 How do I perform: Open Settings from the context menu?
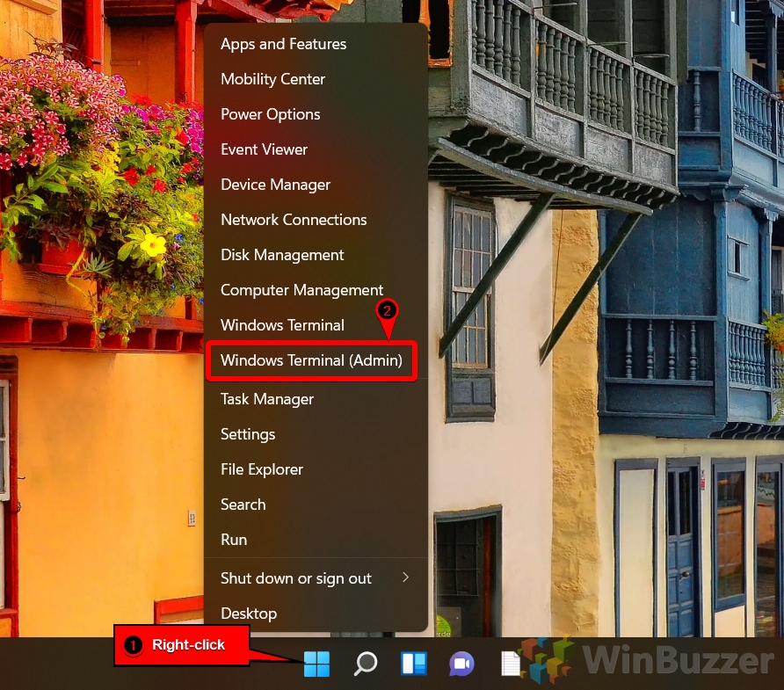coord(248,434)
